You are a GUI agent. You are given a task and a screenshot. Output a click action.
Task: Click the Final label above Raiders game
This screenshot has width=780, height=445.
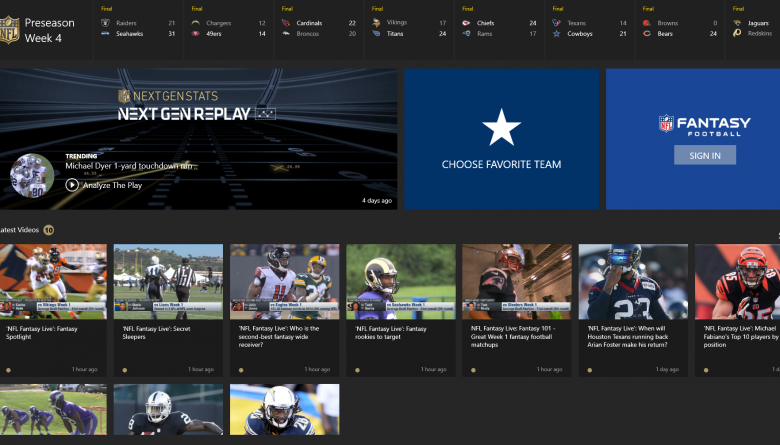(106, 8)
